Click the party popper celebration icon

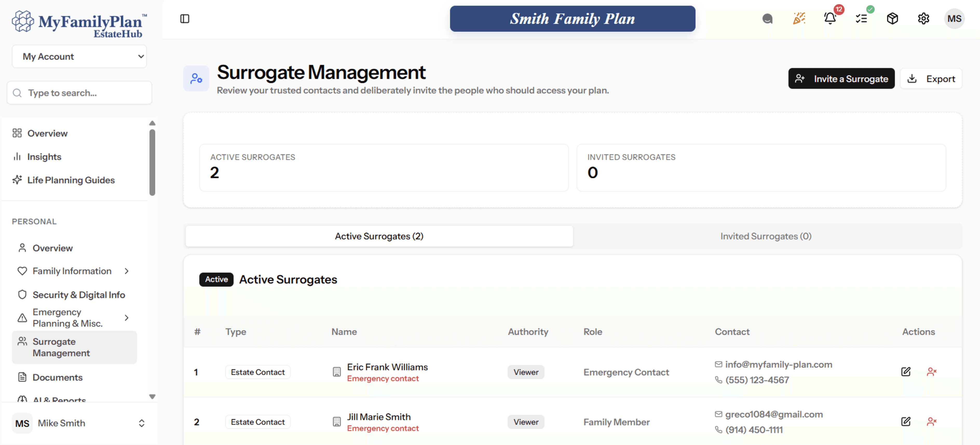click(799, 18)
